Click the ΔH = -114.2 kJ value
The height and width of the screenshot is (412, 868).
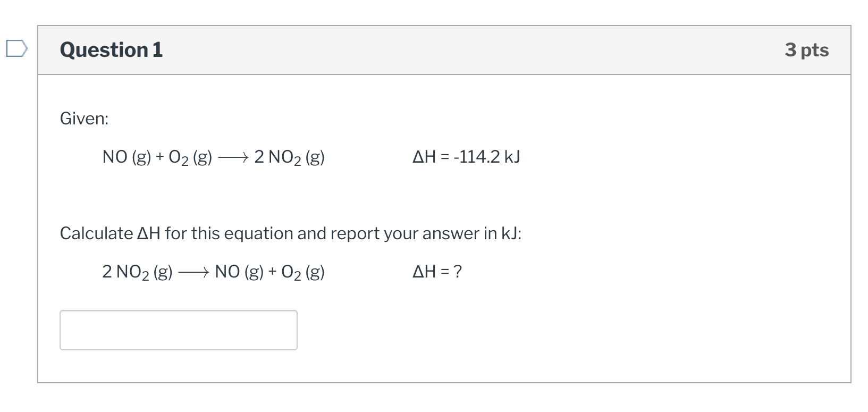466,156
